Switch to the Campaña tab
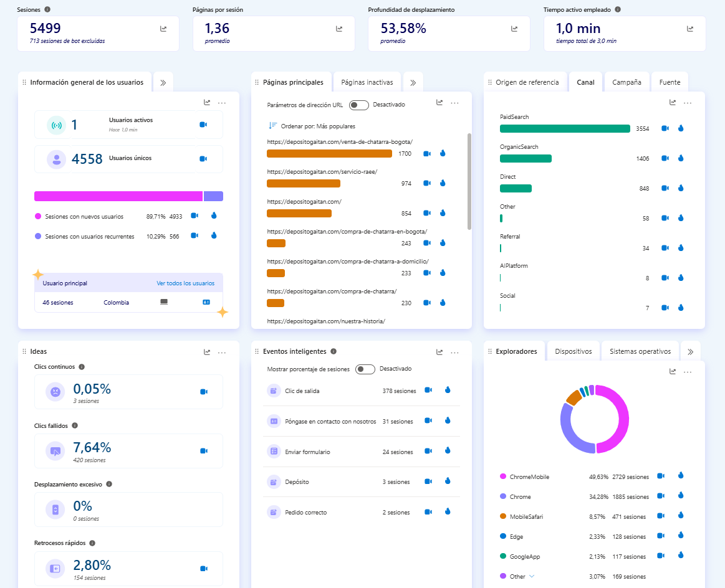725x588 pixels. [627, 82]
